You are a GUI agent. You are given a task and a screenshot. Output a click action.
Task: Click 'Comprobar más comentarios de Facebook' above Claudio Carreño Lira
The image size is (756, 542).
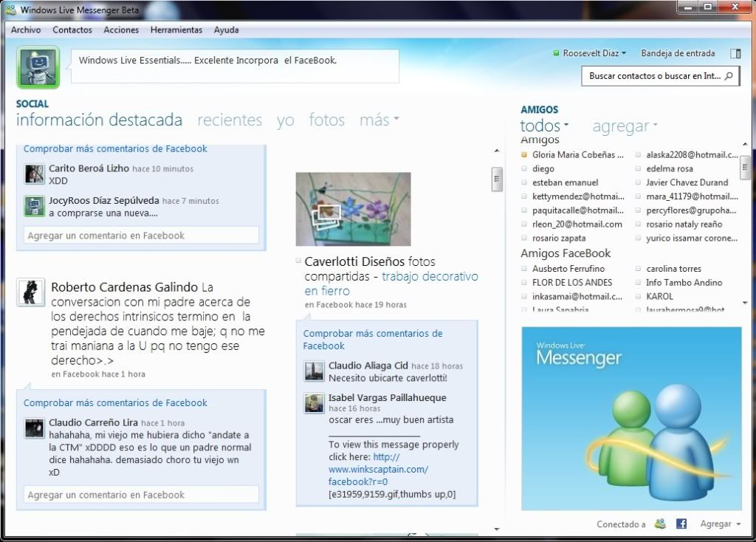tap(115, 402)
